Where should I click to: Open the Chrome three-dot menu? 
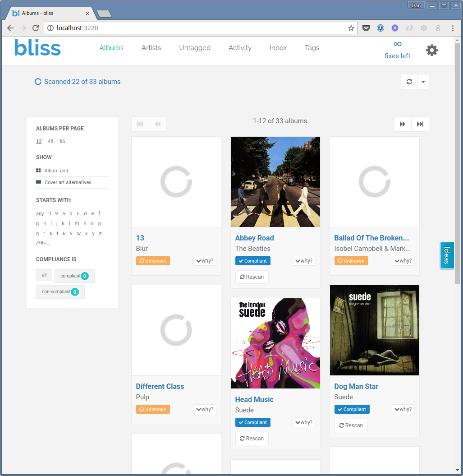click(x=453, y=28)
